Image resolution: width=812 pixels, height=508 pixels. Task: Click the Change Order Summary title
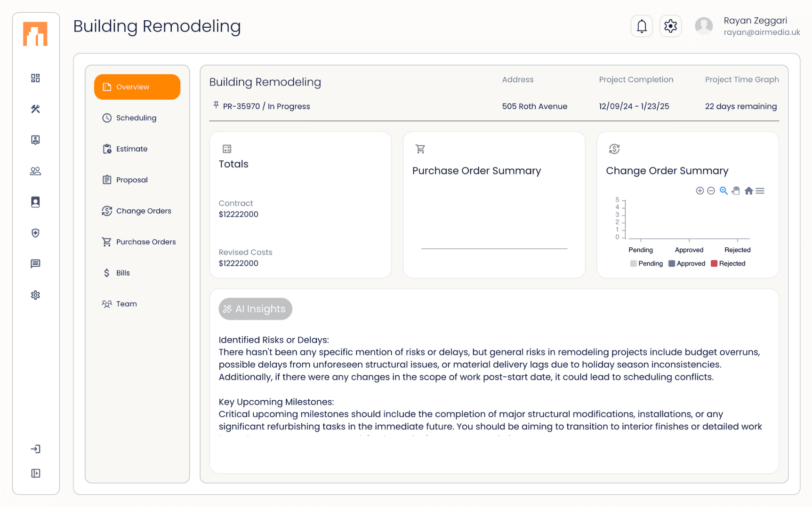click(x=667, y=171)
